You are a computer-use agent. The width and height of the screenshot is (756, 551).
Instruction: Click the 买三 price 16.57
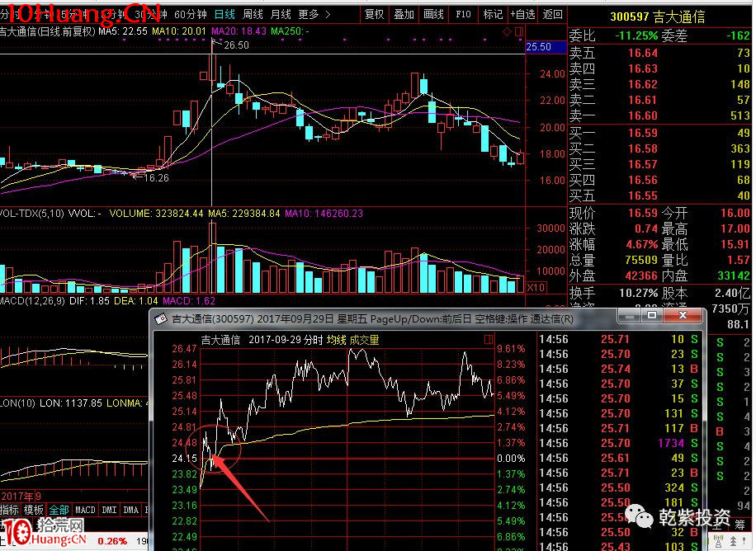pyautogui.click(x=642, y=164)
